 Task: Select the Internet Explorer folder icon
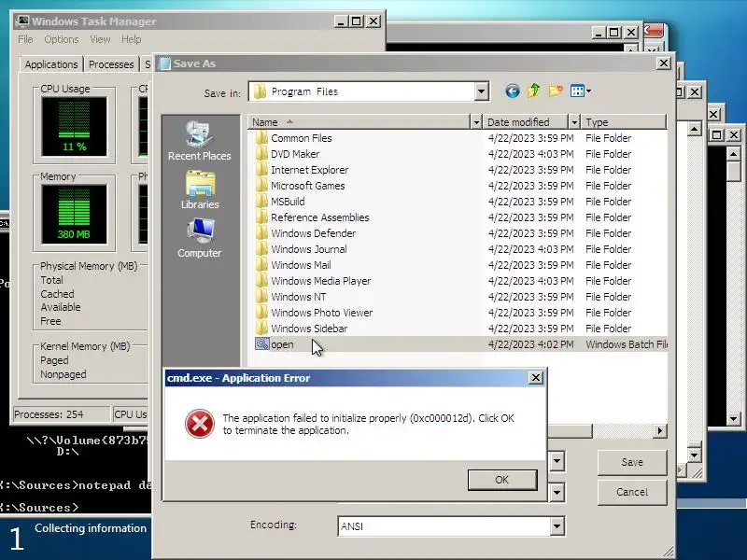(x=261, y=170)
